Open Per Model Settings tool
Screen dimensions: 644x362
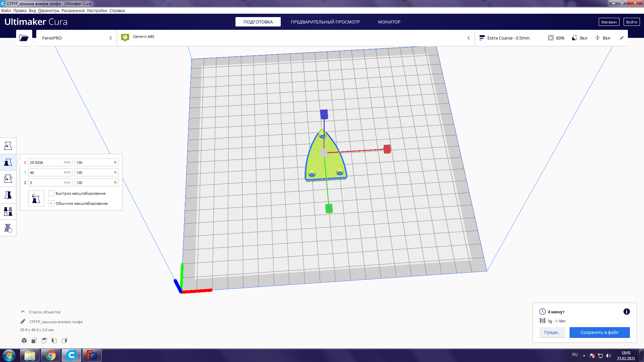coord(8,212)
